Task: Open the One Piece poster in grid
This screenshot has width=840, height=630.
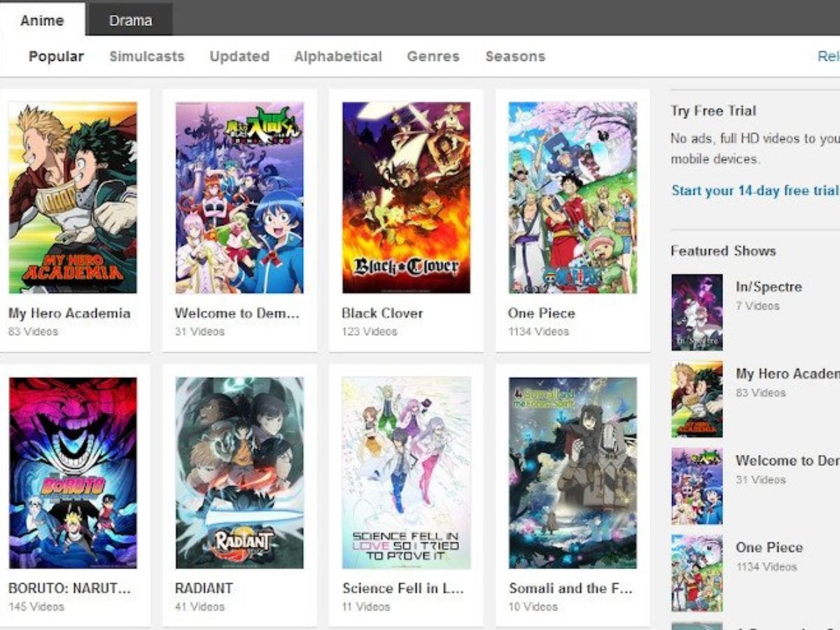Action: click(573, 197)
